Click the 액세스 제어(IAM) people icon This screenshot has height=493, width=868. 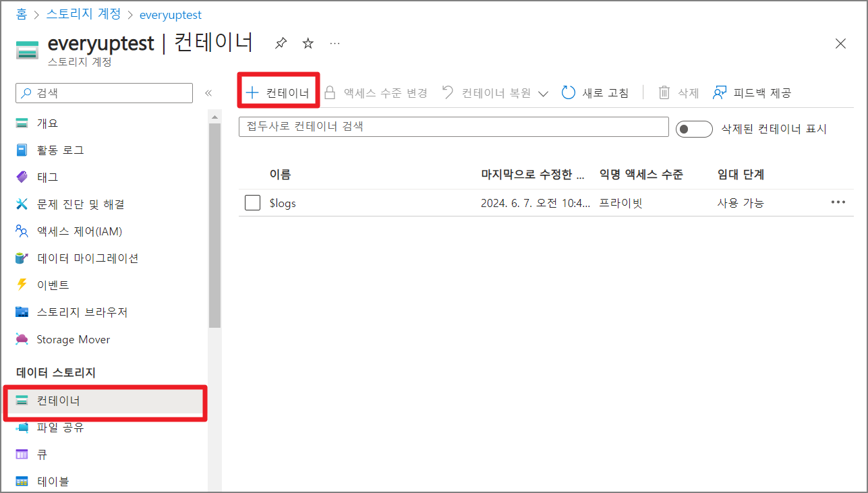(x=22, y=231)
